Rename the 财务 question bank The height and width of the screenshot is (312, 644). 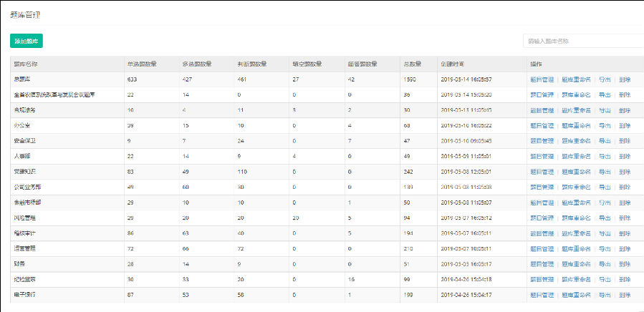pyautogui.click(x=577, y=264)
